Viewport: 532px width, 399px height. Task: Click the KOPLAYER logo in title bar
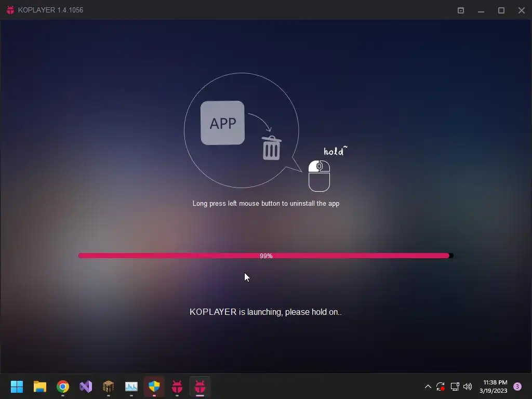10,10
